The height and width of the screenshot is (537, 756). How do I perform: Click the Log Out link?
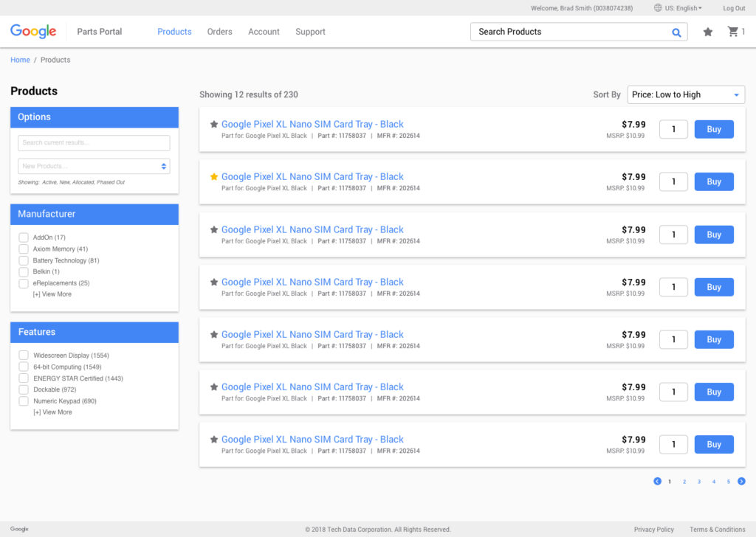(734, 8)
